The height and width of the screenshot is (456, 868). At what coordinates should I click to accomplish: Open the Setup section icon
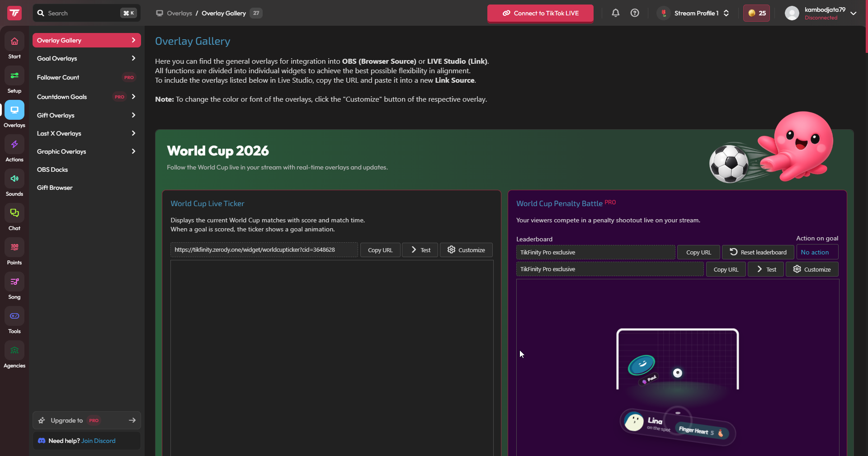[x=14, y=76]
